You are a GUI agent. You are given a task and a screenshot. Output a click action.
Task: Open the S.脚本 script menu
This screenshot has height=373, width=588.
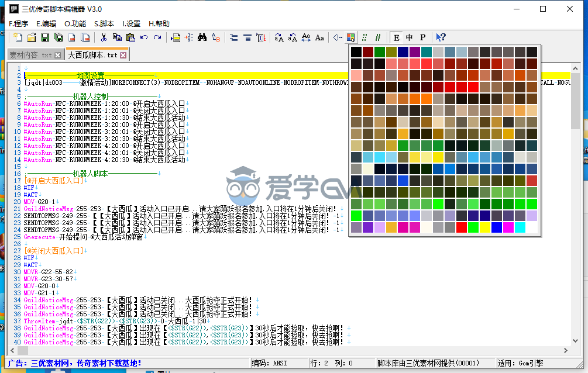(x=104, y=24)
